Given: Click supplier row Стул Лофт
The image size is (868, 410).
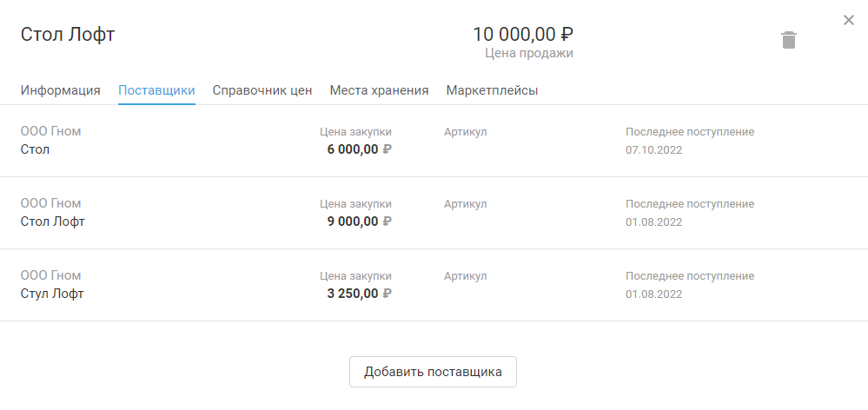Looking at the screenshot, I should tap(52, 294).
